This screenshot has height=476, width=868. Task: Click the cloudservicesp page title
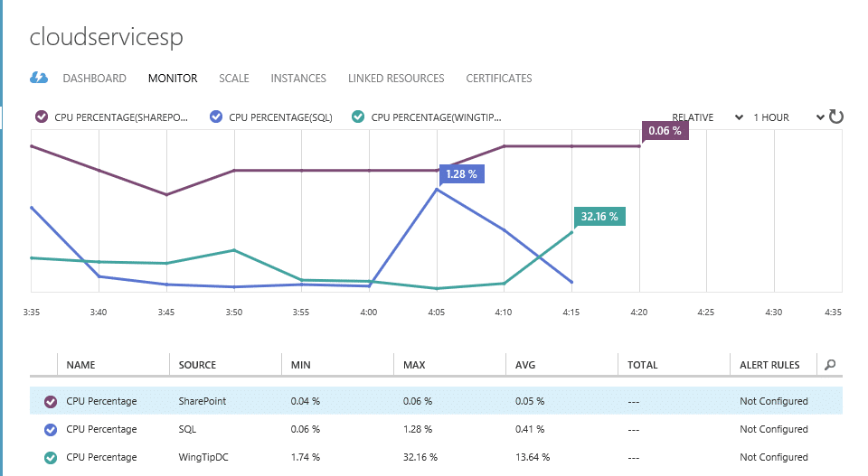107,38
